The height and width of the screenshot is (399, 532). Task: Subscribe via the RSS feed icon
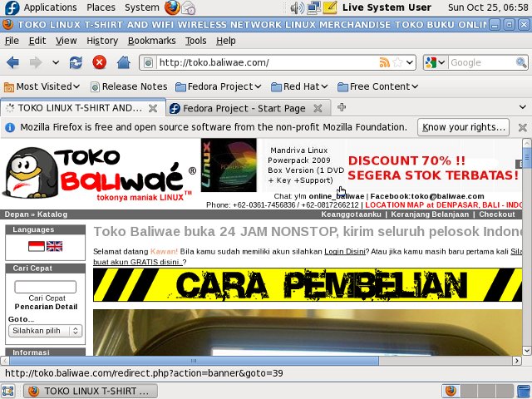pos(384,62)
